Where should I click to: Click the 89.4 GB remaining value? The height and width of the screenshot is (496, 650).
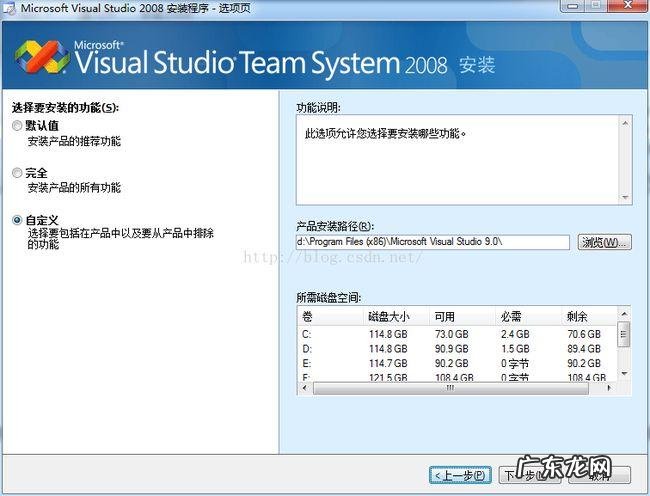click(x=584, y=349)
